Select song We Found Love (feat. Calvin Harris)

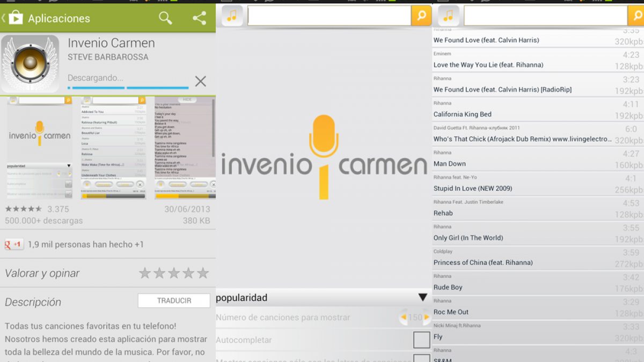point(538,40)
